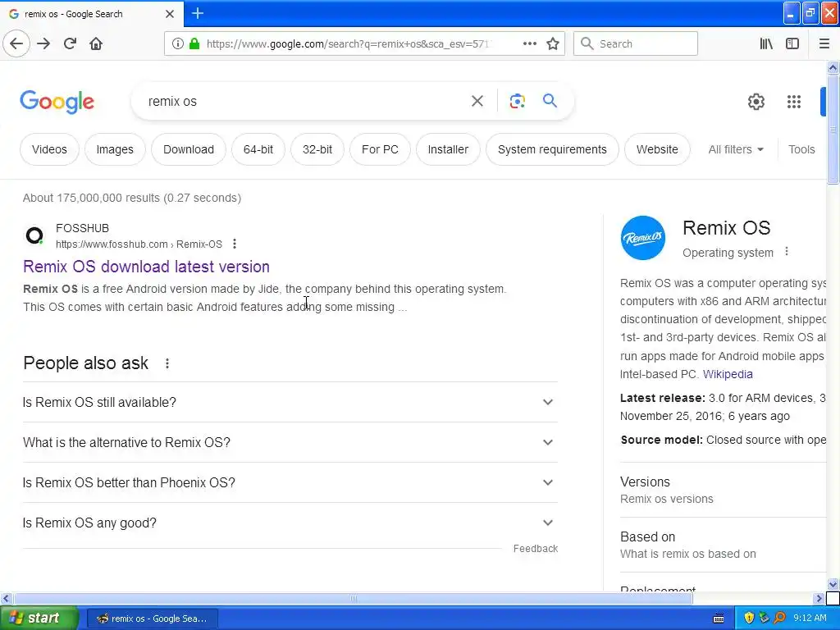Open Google quick settings gear
The image size is (840, 630).
tap(756, 101)
